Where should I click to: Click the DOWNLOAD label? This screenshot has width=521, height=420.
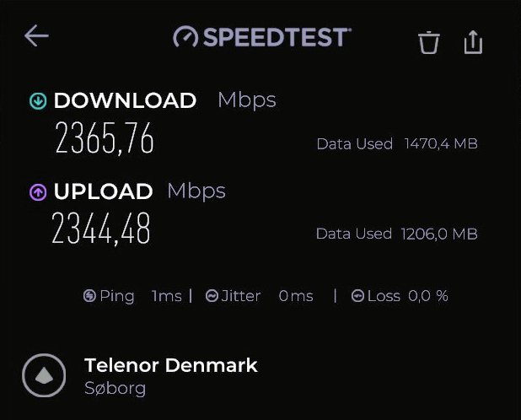click(125, 100)
